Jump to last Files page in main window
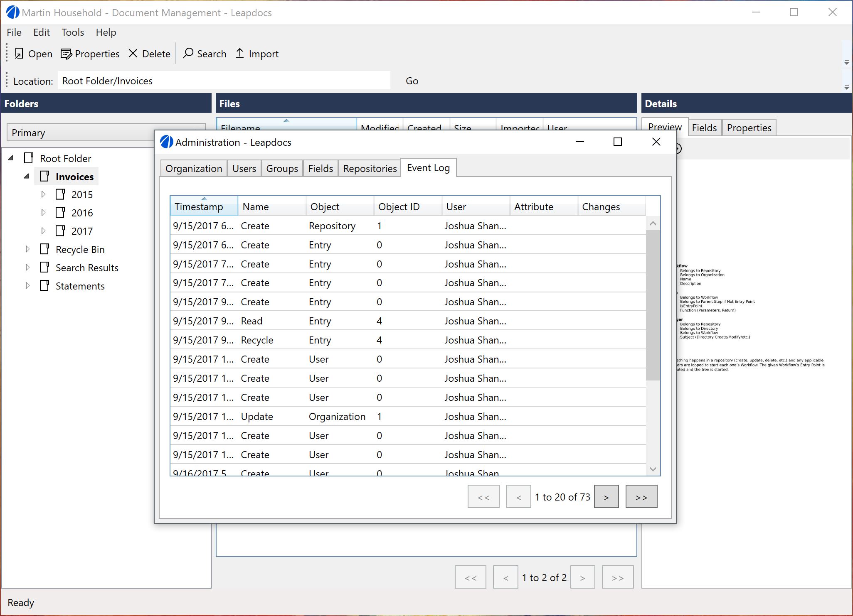Image resolution: width=853 pixels, height=616 pixels. tap(618, 577)
